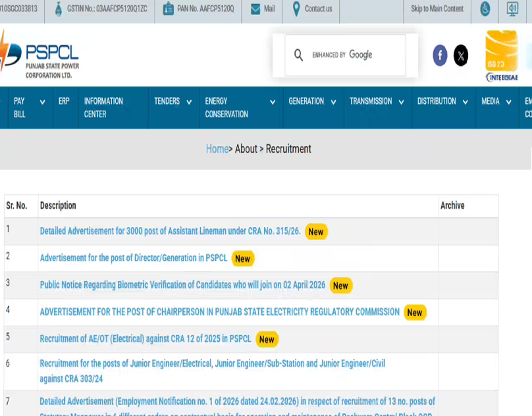This screenshot has height=416, width=532.
Task: Click the PSPCL logo
Action: point(40,56)
